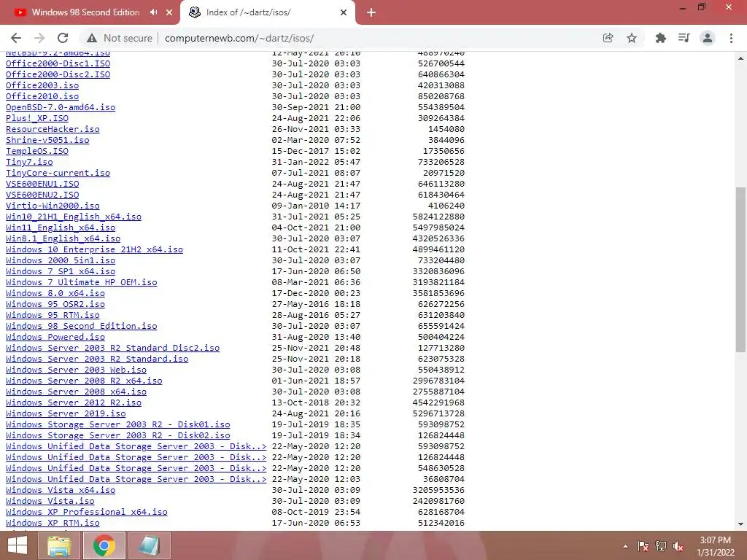Go forward with the forward arrow

[x=39, y=38]
